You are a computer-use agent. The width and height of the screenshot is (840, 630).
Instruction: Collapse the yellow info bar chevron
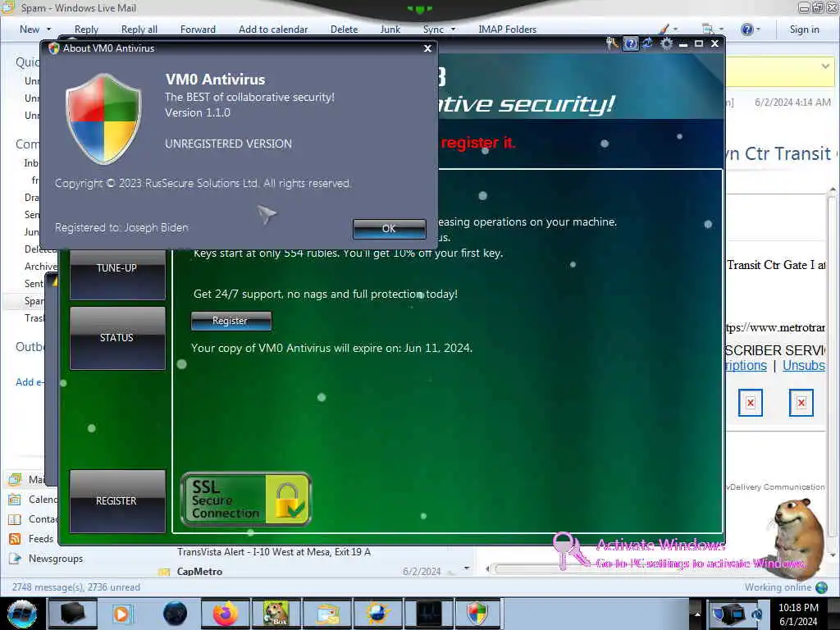coord(825,66)
